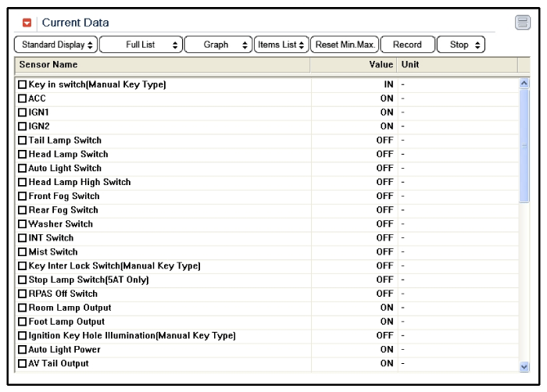The width and height of the screenshot is (547, 392).
Task: Expand the Full List dropdown
Action: [141, 45]
